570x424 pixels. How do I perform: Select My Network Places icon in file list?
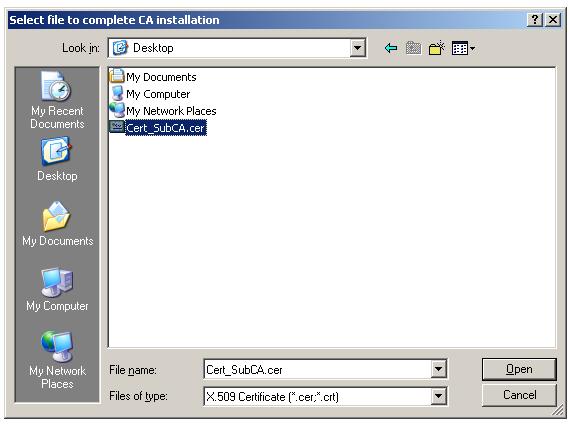click(117, 110)
